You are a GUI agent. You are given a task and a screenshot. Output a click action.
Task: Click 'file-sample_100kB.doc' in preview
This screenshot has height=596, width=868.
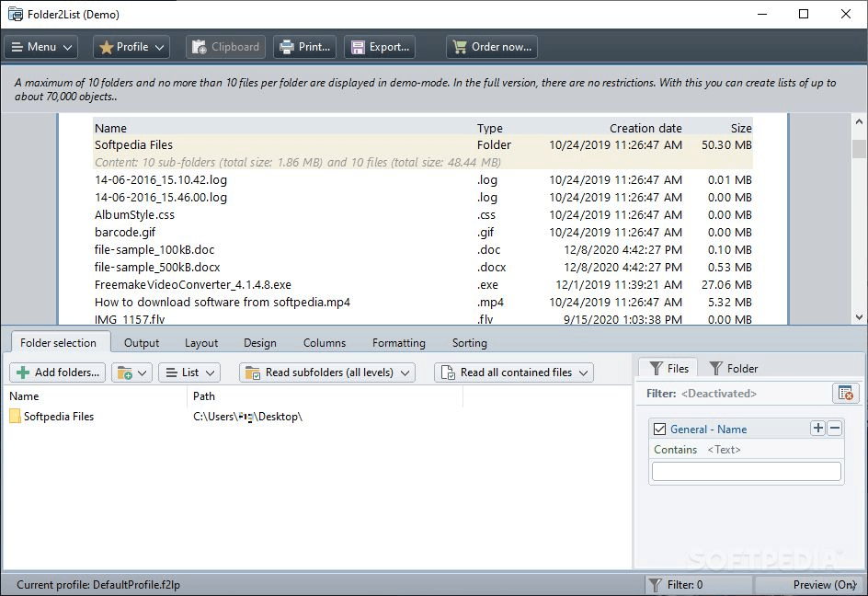click(x=154, y=250)
